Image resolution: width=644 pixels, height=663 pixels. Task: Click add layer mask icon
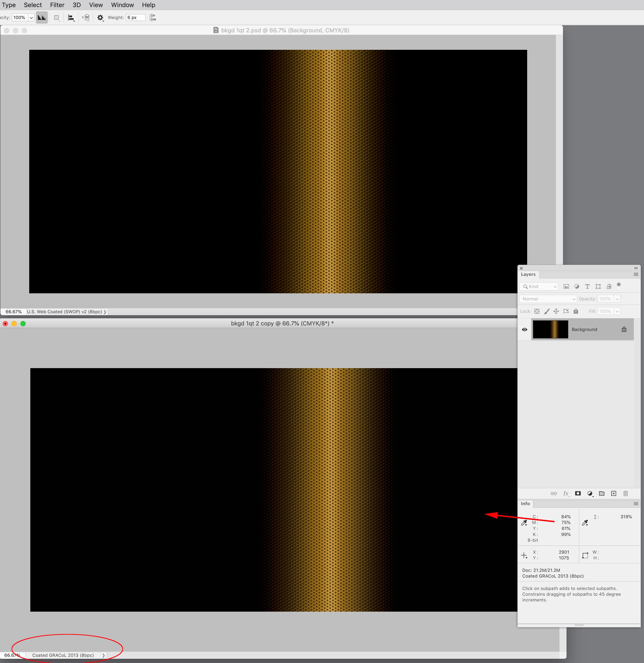(x=578, y=493)
